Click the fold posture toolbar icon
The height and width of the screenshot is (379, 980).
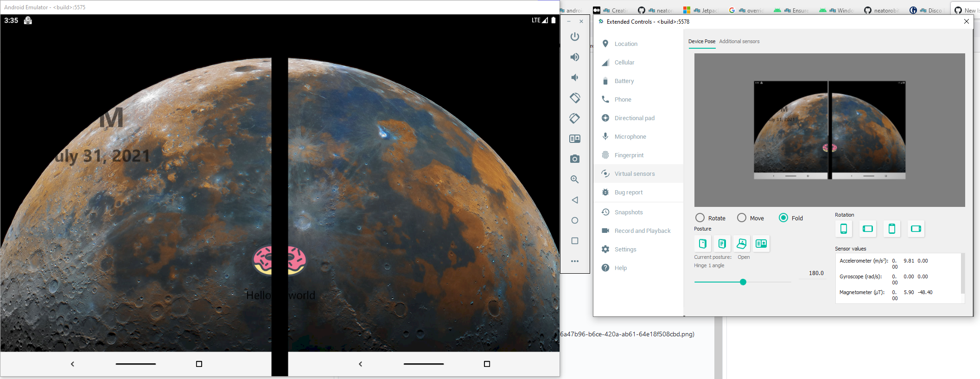pos(575,139)
